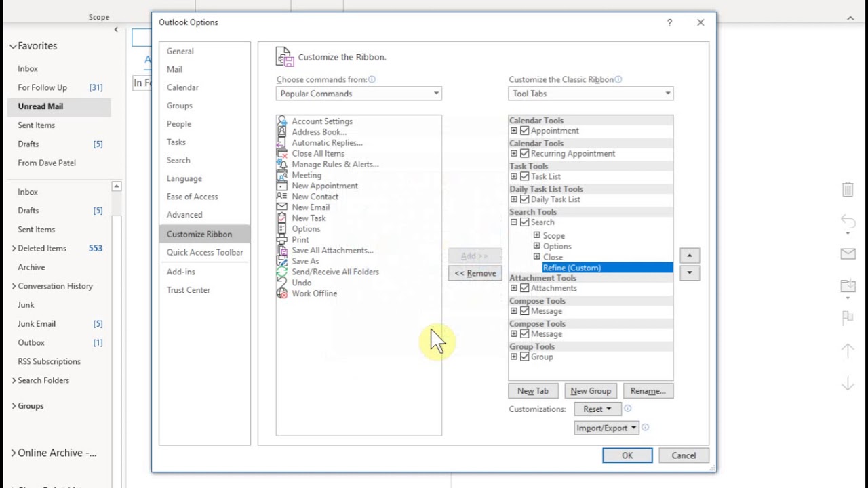The width and height of the screenshot is (868, 488).
Task: Click the info icon next to Import/Export
Action: (646, 428)
